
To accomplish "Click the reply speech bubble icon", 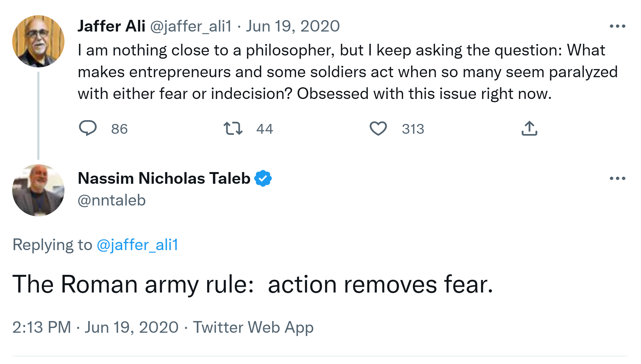I will click(x=88, y=128).
